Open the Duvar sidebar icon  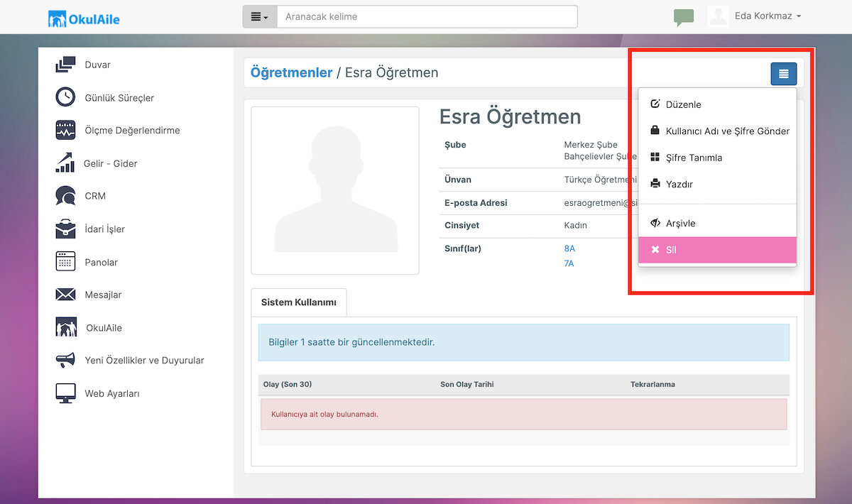[65, 65]
